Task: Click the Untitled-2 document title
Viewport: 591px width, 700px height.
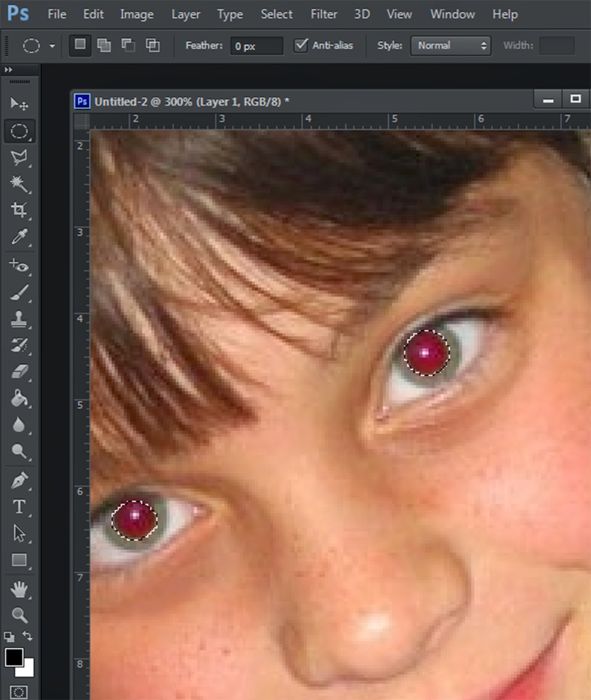Action: tap(192, 102)
